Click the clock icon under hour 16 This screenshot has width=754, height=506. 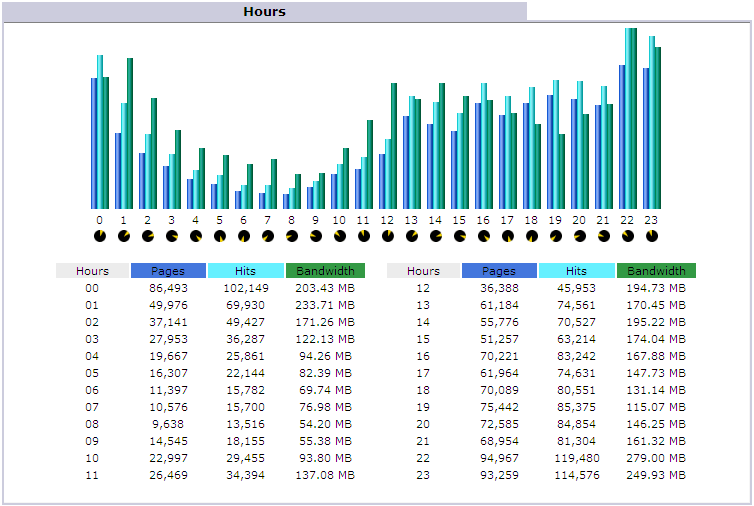(x=484, y=236)
